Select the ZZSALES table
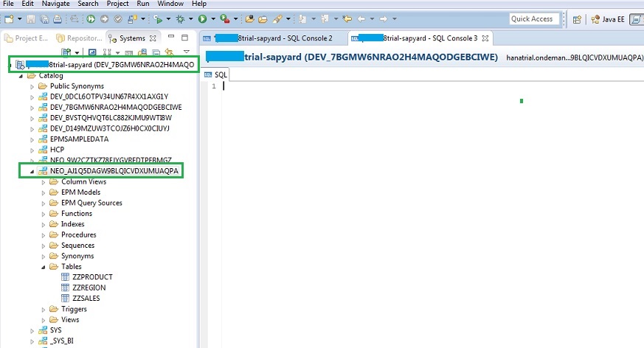The image size is (644, 348). click(86, 299)
